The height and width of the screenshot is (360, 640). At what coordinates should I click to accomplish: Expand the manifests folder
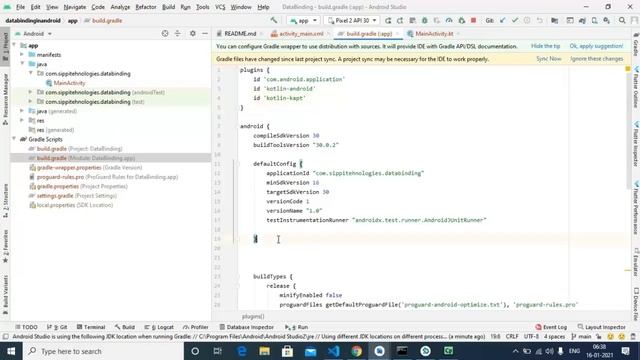coord(22,55)
